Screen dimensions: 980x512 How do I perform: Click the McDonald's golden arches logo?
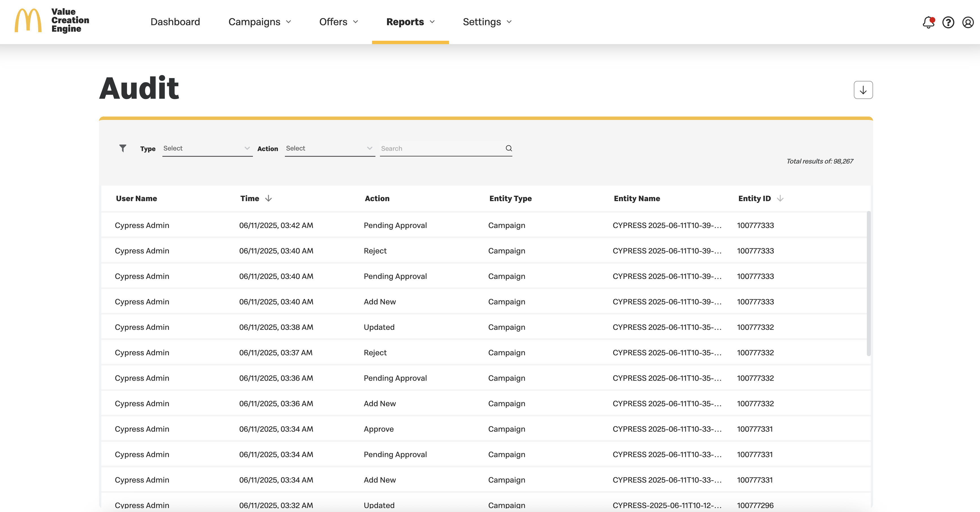28,21
